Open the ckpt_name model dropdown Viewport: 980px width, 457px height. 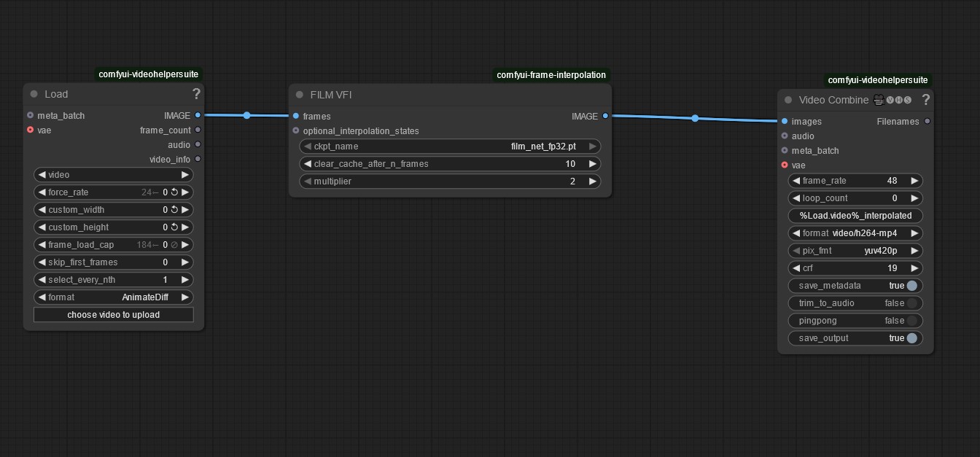[x=450, y=147]
